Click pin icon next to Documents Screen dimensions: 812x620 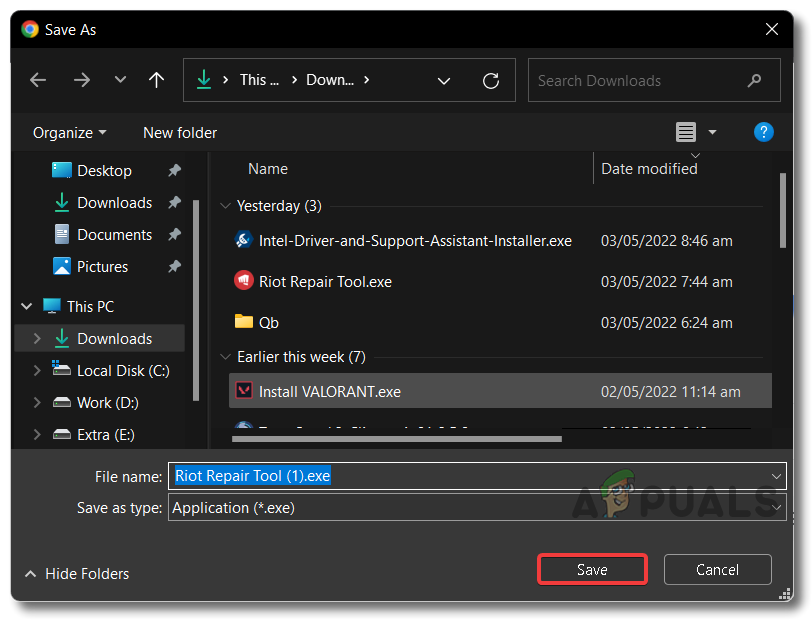[x=175, y=235]
